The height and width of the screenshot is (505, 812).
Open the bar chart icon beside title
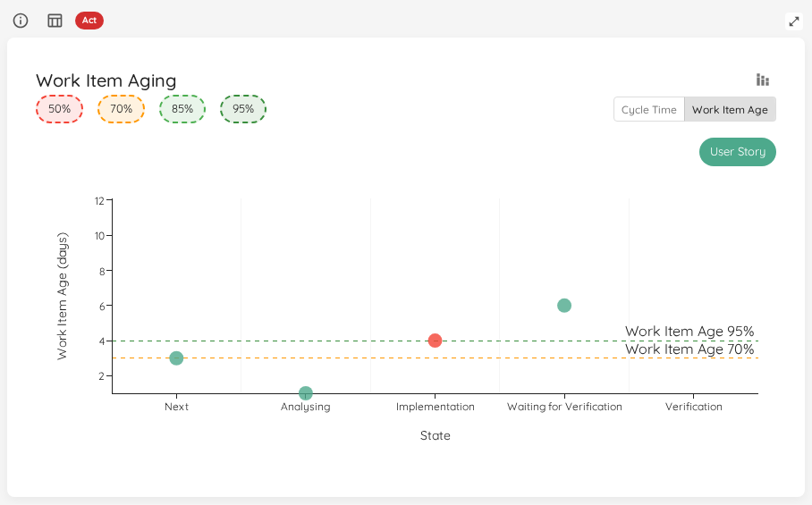click(762, 80)
